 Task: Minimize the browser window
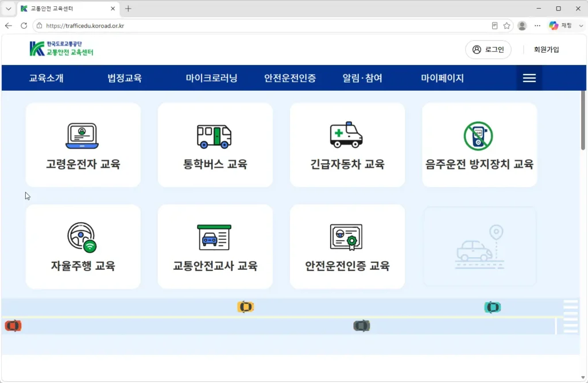(539, 8)
